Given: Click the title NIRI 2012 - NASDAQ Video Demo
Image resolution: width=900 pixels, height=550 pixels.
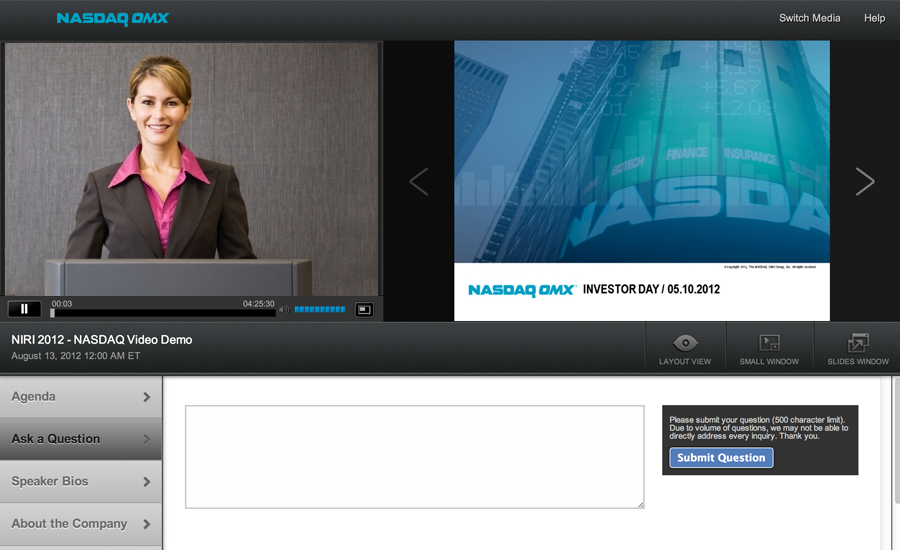Looking at the screenshot, I should [x=102, y=339].
